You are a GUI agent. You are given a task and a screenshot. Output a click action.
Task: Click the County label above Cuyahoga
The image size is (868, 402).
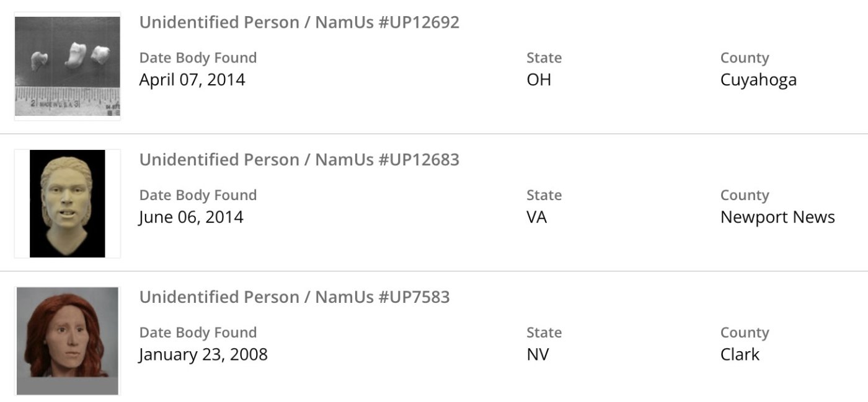click(745, 58)
